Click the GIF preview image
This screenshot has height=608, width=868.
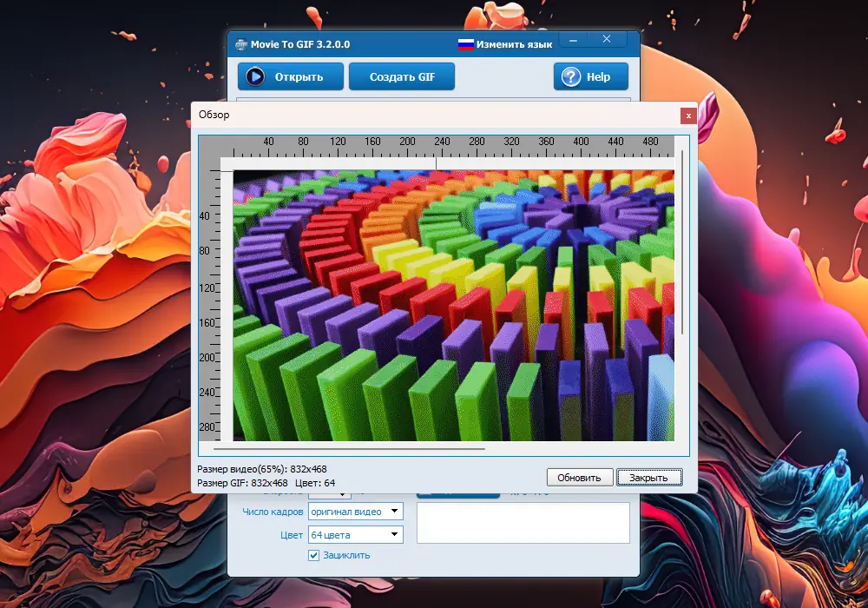[453, 305]
